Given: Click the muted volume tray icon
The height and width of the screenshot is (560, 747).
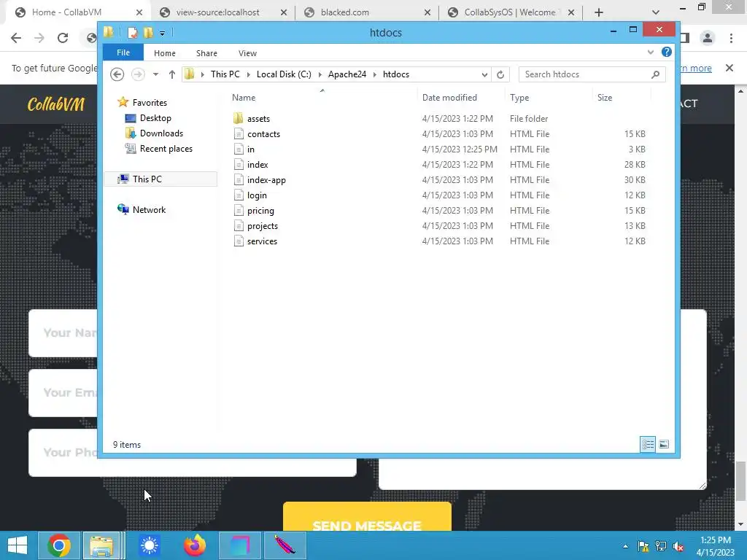Looking at the screenshot, I should coord(678,546).
